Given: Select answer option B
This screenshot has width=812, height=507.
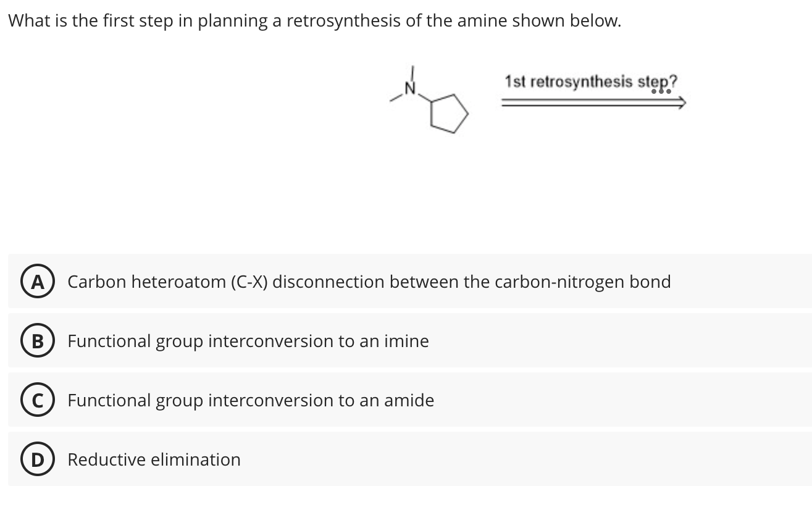Looking at the screenshot, I should (408, 340).
